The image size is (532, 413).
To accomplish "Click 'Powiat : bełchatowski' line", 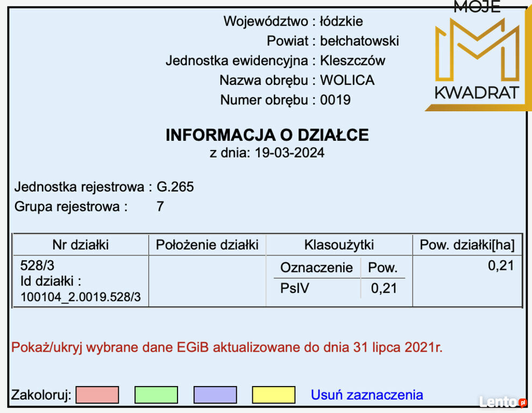I will [333, 41].
